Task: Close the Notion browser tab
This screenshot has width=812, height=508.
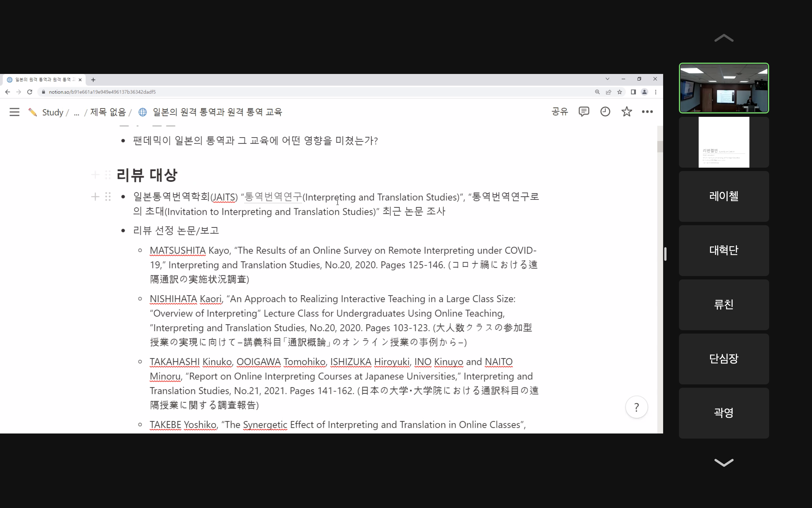Action: (80, 80)
